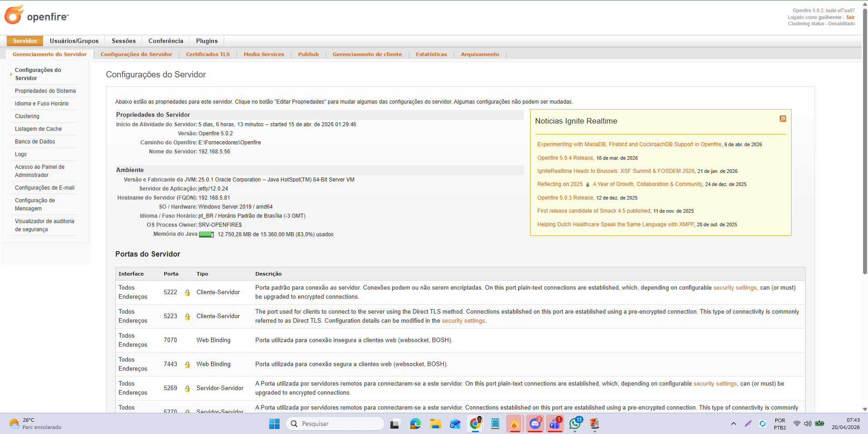Select the Servidor main tab
This screenshot has width=868, height=434.
coord(25,41)
